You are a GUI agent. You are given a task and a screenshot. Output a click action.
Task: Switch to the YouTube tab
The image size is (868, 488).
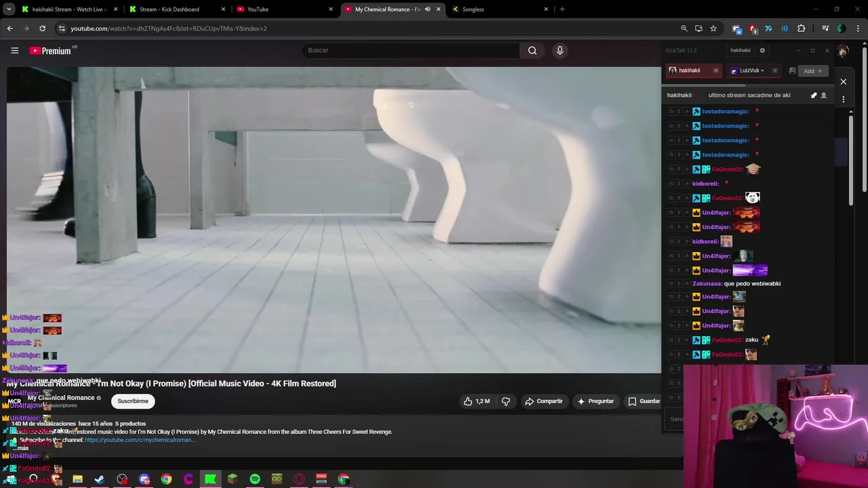283,9
